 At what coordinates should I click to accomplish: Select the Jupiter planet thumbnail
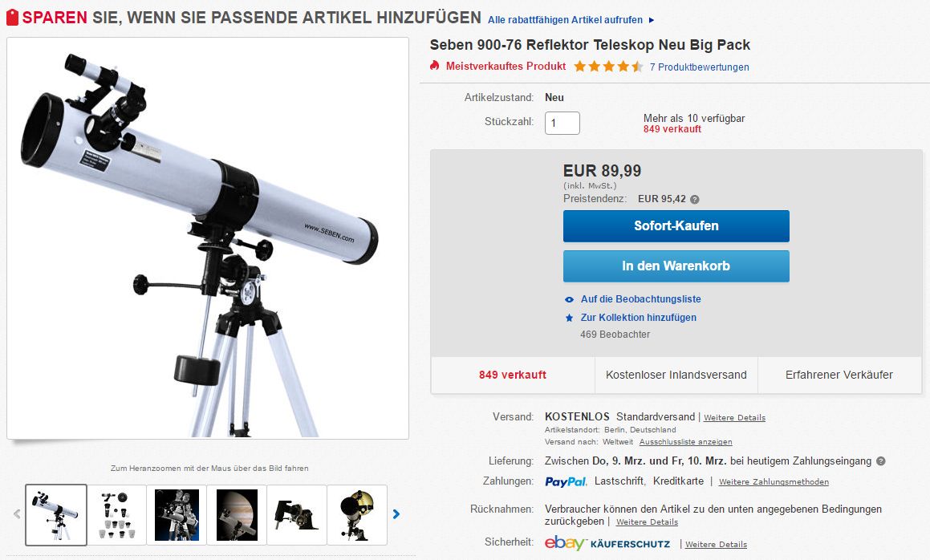click(237, 515)
